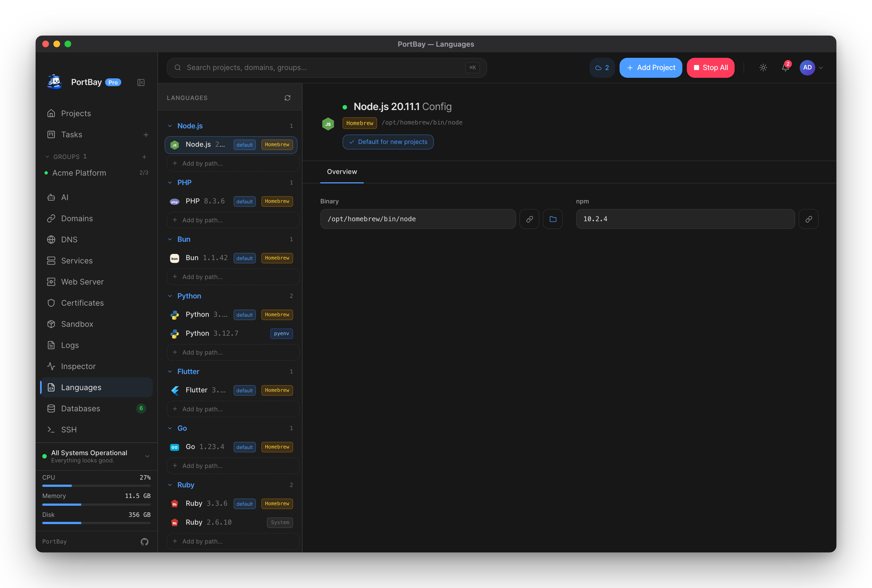Refresh the Languages list
This screenshot has width=872, height=588.
(x=288, y=98)
